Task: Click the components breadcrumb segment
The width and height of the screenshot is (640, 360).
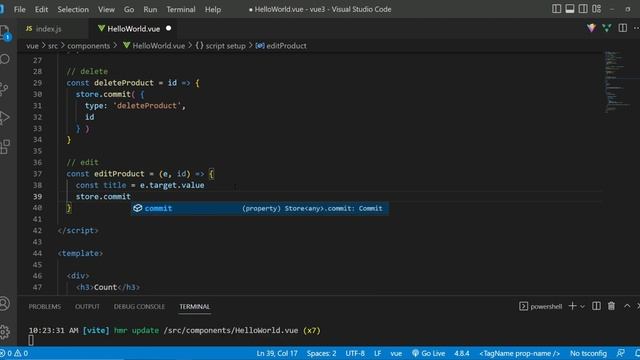Action: (89, 46)
